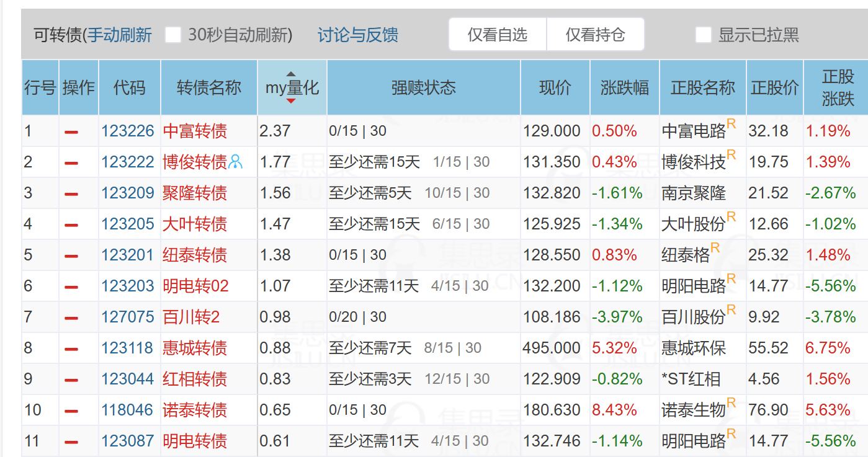This screenshot has width=868, height=457.
Task: Open the 明电转02 bond name link
Action: point(195,286)
